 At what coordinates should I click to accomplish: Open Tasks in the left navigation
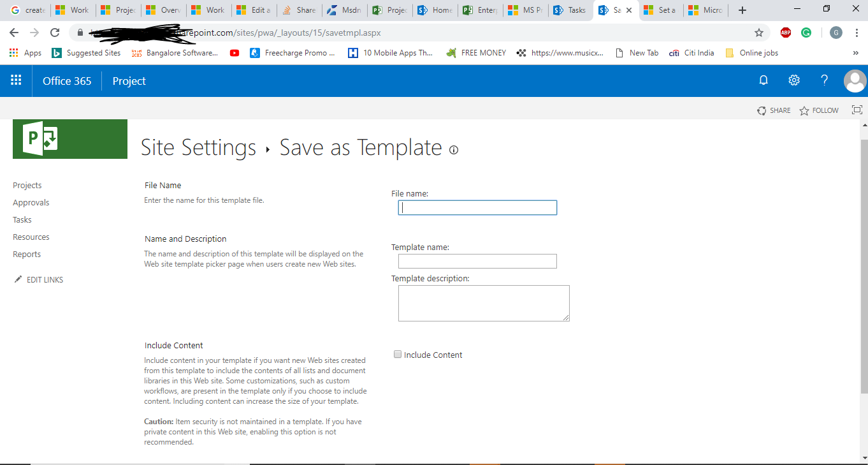pyautogui.click(x=22, y=219)
